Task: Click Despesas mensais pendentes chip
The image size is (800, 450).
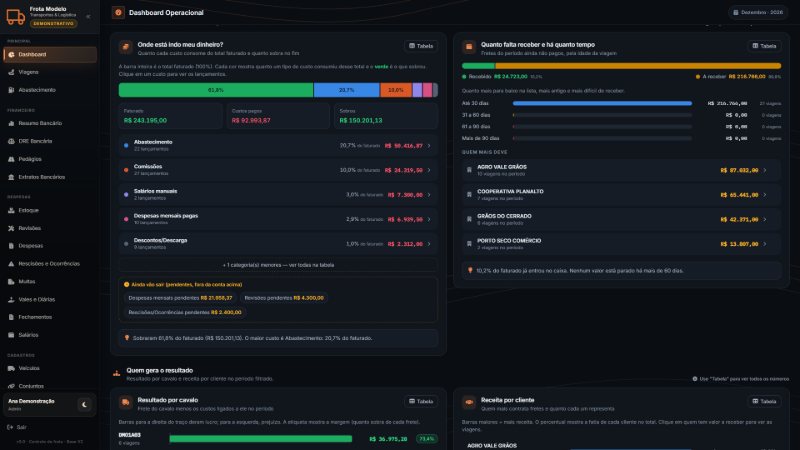Action: [x=180, y=298]
